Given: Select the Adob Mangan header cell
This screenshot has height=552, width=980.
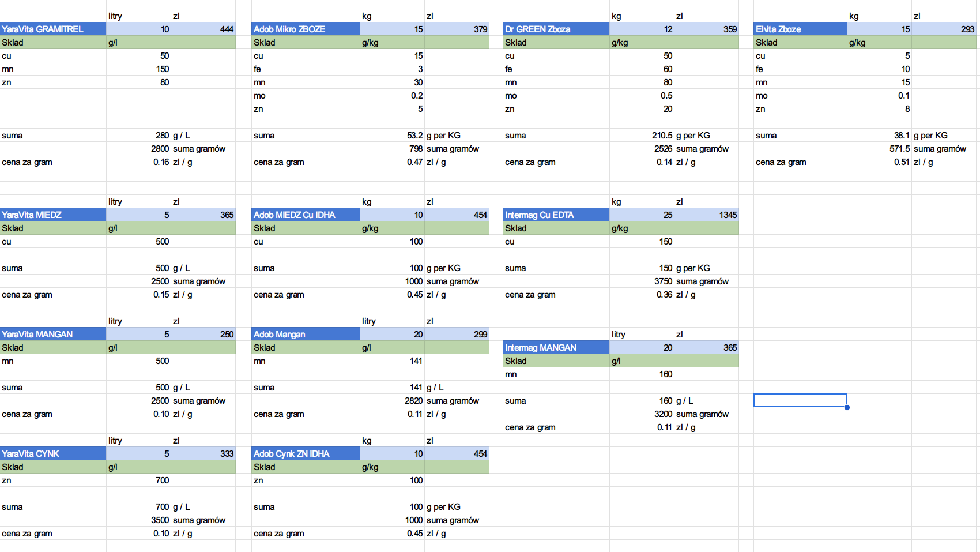Looking at the screenshot, I should coord(306,334).
